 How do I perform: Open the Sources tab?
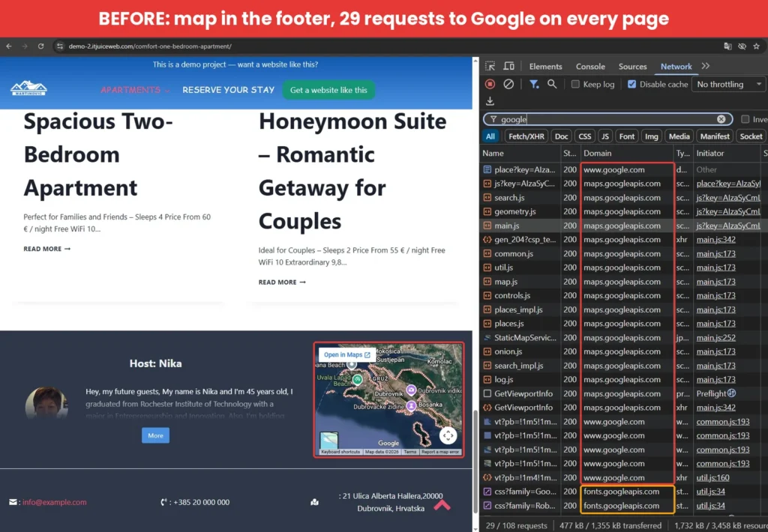point(632,66)
